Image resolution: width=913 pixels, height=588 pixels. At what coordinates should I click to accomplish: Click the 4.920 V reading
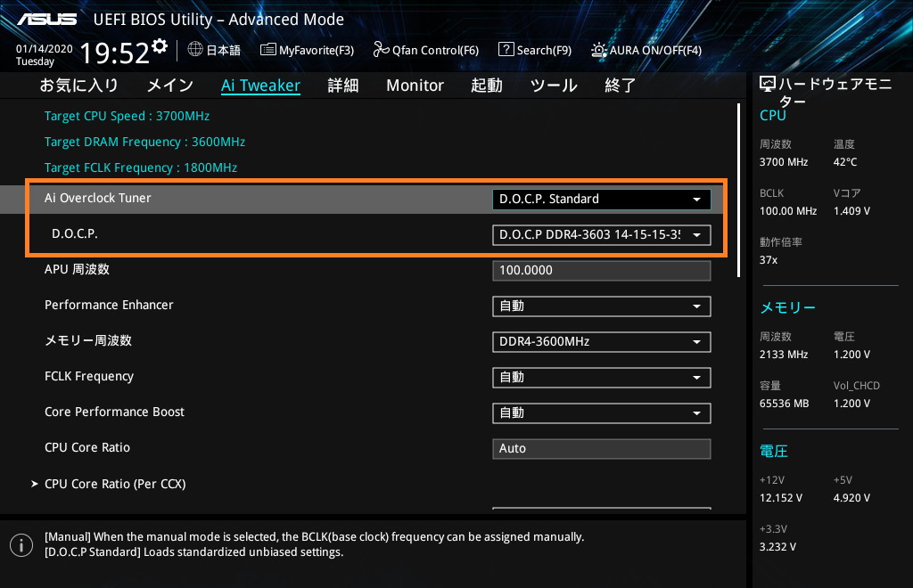coord(851,498)
